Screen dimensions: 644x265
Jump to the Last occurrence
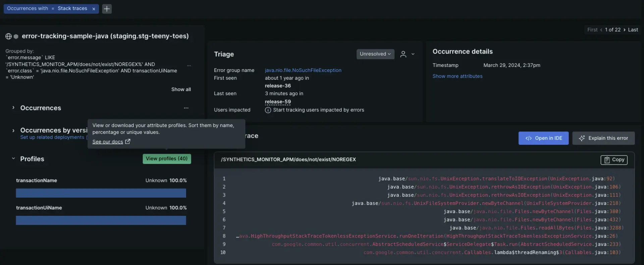point(633,30)
